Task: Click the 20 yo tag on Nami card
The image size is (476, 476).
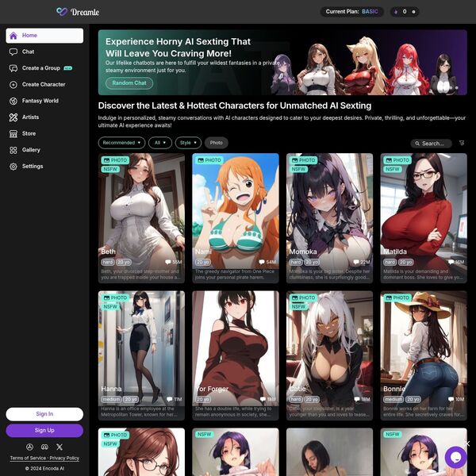Action: pyautogui.click(x=203, y=262)
